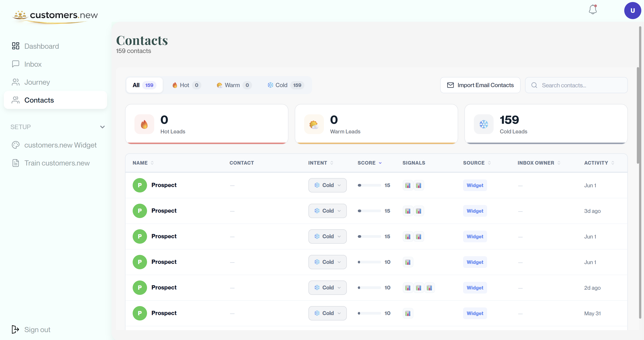This screenshot has height=340, width=644.
Task: Click the score bar in 2d ago row
Action: tap(369, 288)
